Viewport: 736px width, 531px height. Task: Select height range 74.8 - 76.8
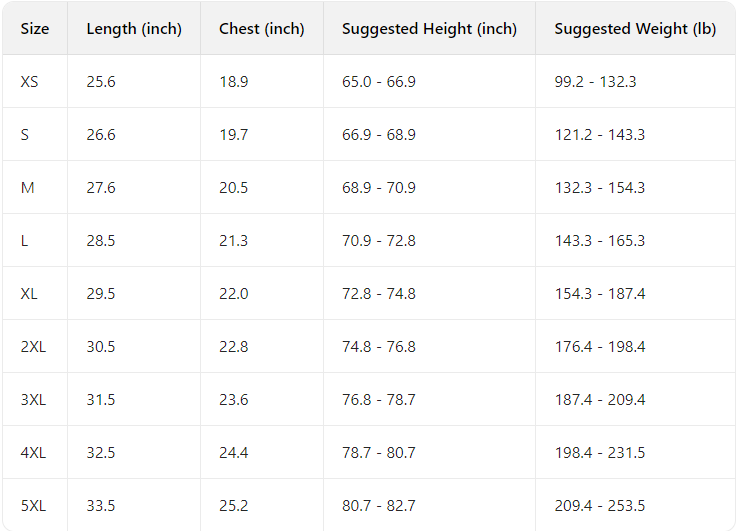coord(379,347)
